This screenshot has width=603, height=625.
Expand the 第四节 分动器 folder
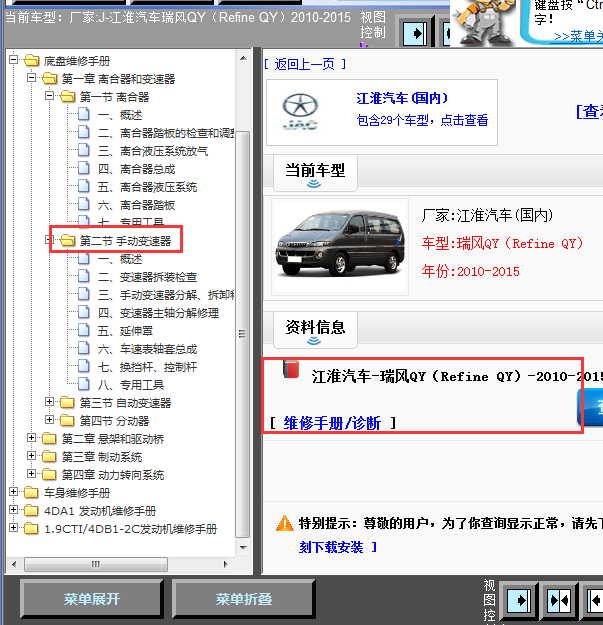49,420
